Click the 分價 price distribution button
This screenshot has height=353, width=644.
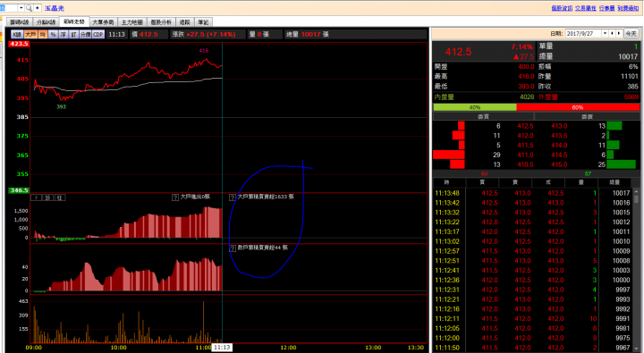[85, 35]
